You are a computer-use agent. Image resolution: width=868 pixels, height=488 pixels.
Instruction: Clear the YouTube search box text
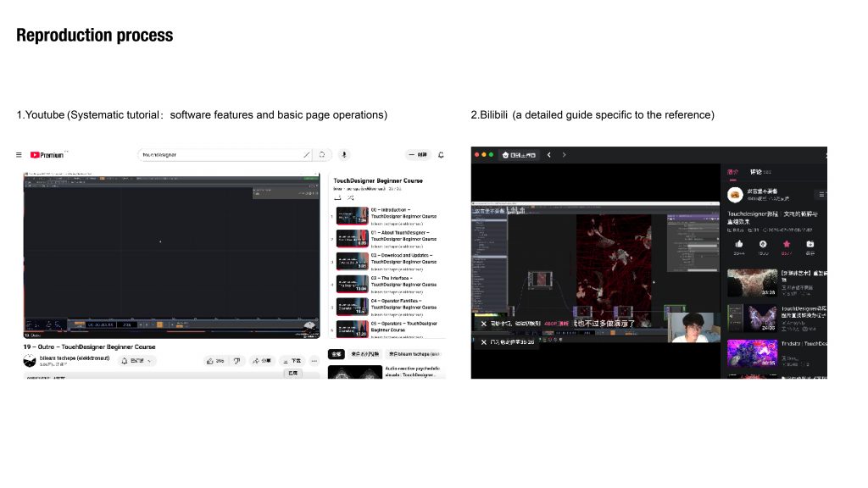[306, 155]
